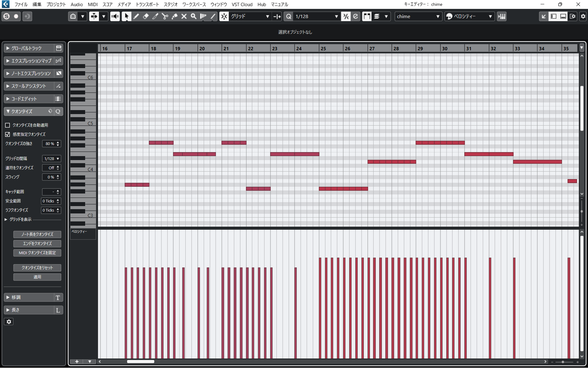This screenshot has height=368, width=588.
Task: Uncheck 感度指定クオンタイズ checkbox
Action: 8,134
